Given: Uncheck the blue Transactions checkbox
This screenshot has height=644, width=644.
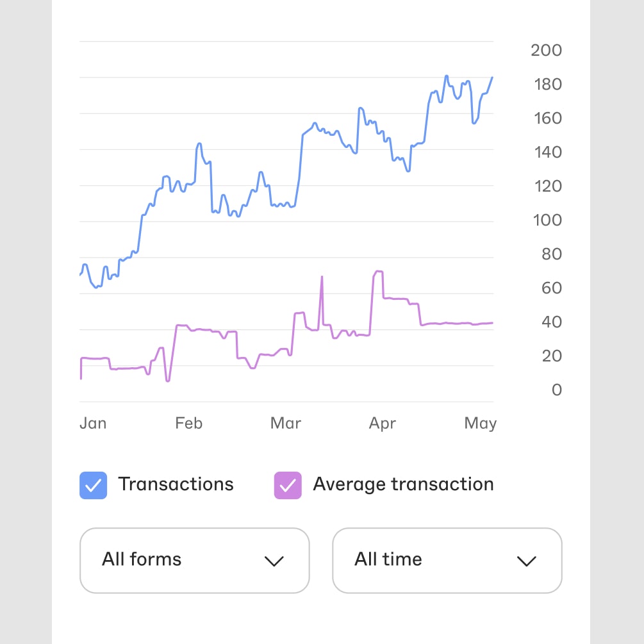Looking at the screenshot, I should [x=93, y=485].
